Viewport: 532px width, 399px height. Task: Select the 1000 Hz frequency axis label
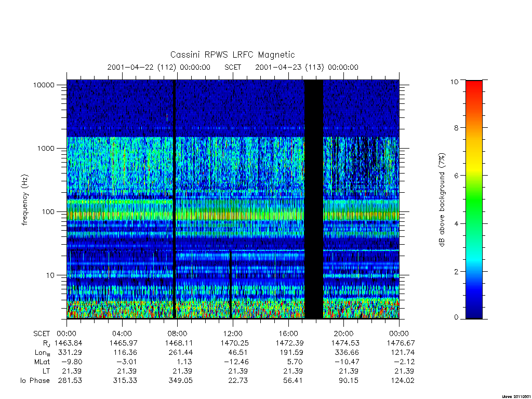pyautogui.click(x=46, y=149)
